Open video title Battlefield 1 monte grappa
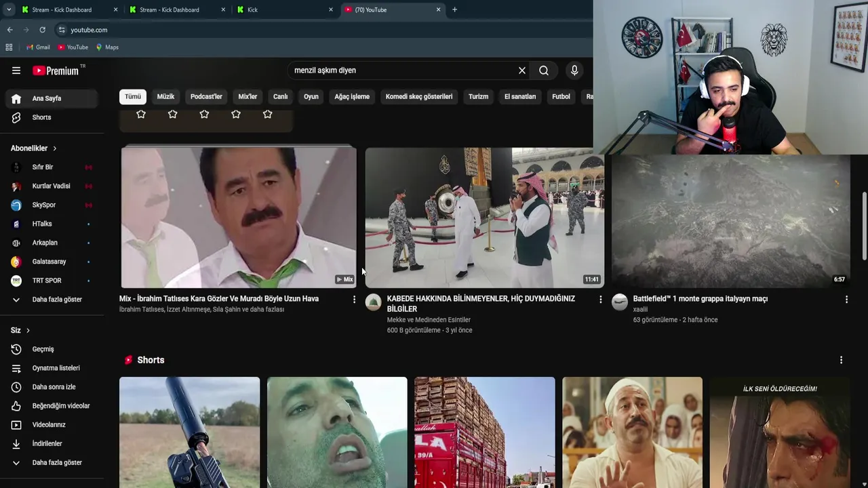 [x=700, y=299]
